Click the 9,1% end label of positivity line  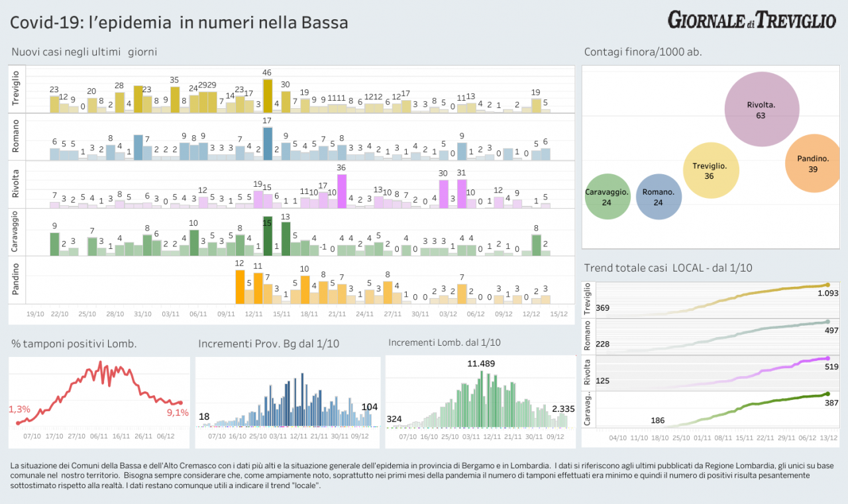pyautogui.click(x=177, y=413)
